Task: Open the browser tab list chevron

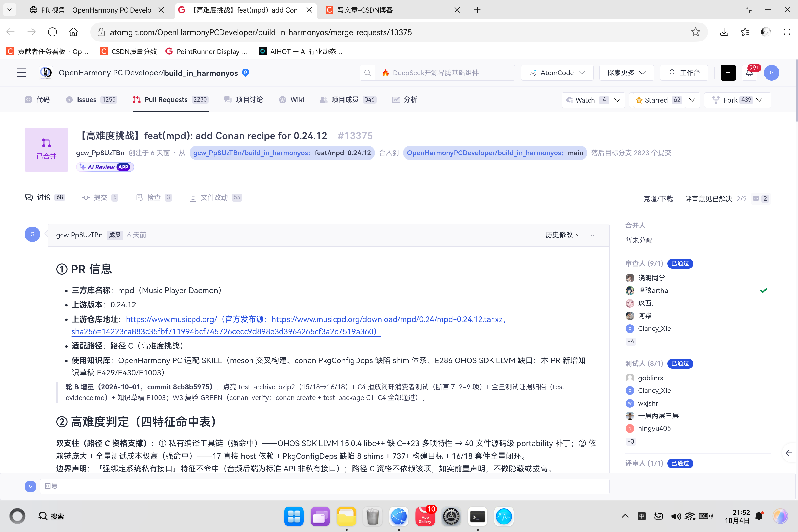Action: (x=9, y=10)
